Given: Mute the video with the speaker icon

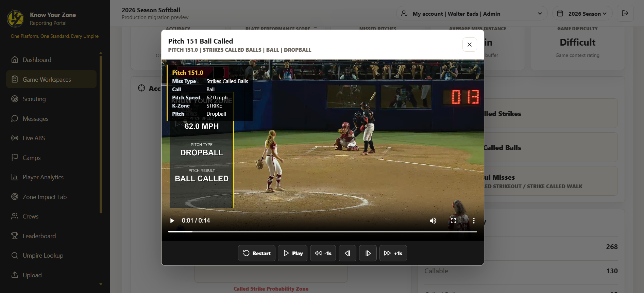Looking at the screenshot, I should [x=433, y=221].
